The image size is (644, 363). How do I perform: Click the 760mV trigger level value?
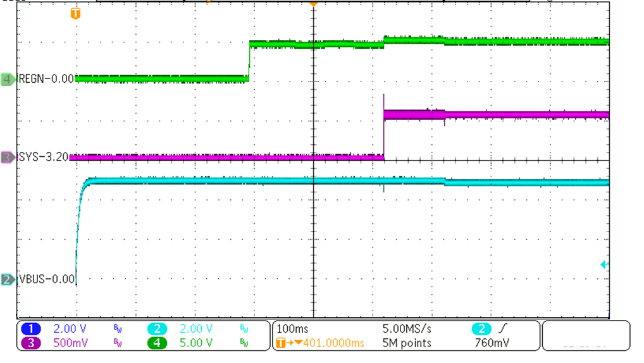coord(492,343)
